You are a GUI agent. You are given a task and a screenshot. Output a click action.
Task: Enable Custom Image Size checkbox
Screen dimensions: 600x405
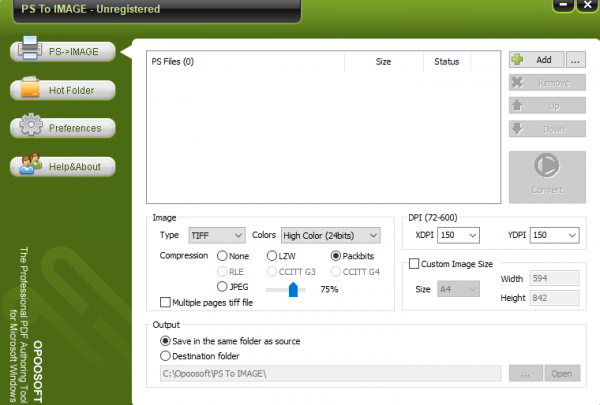pos(414,264)
